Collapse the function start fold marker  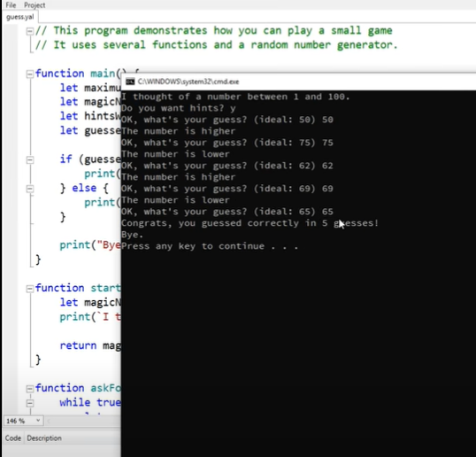click(x=30, y=289)
